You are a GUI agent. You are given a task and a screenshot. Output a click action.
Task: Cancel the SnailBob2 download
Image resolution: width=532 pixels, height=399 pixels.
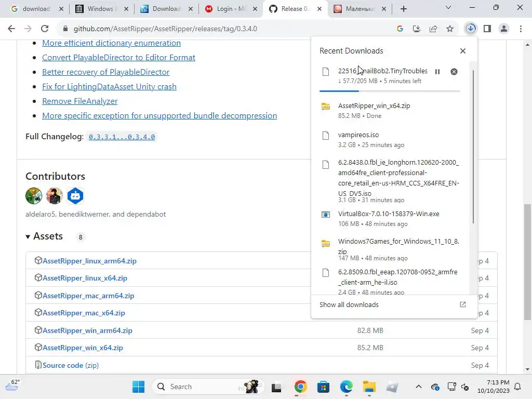click(x=454, y=72)
